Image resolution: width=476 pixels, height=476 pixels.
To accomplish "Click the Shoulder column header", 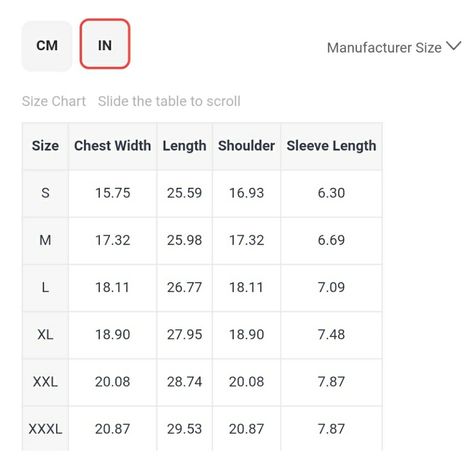I will click(246, 146).
